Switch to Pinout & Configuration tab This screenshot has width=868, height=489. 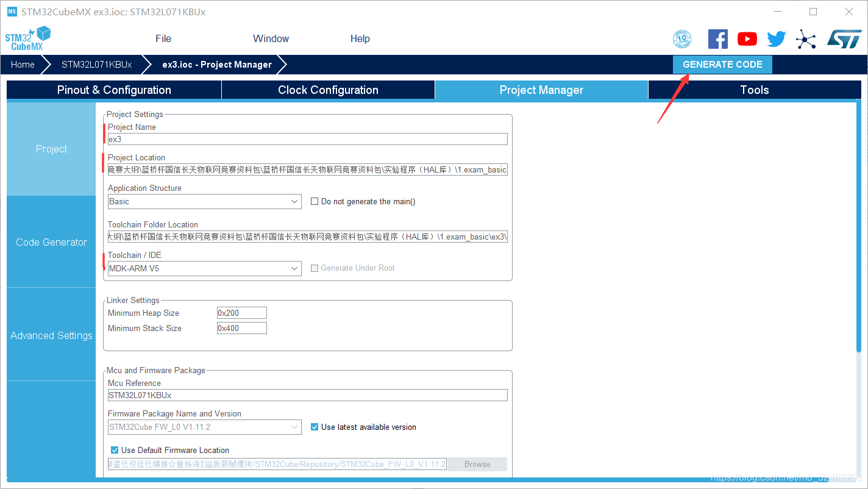(114, 90)
